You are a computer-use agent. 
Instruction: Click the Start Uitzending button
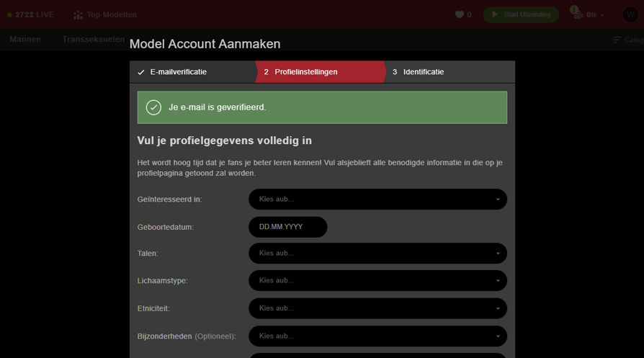click(521, 15)
